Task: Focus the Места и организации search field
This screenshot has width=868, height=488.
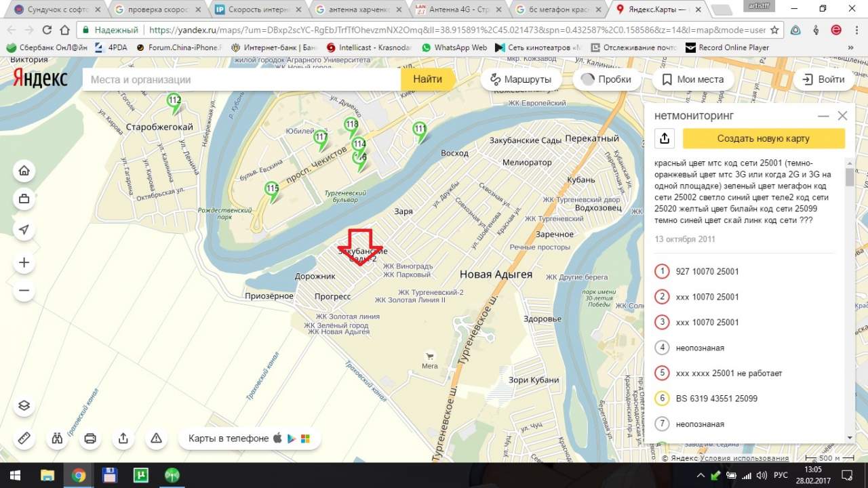Action: [x=241, y=79]
